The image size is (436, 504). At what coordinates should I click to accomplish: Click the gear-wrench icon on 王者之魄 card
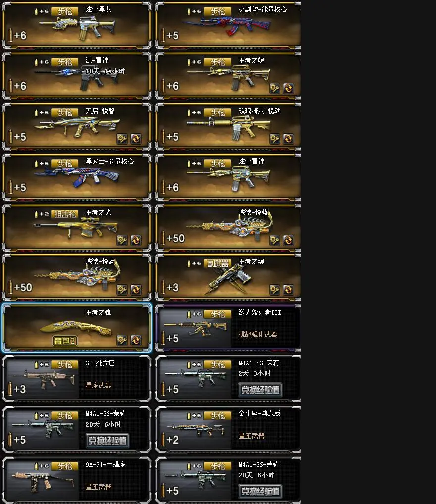pos(274,88)
